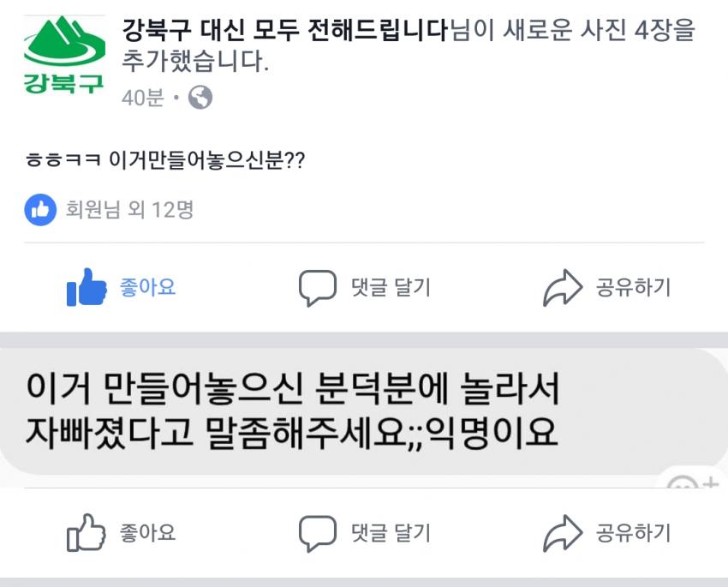
Task: Toggle the blue thumbs-up on first post
Action: pos(87,287)
